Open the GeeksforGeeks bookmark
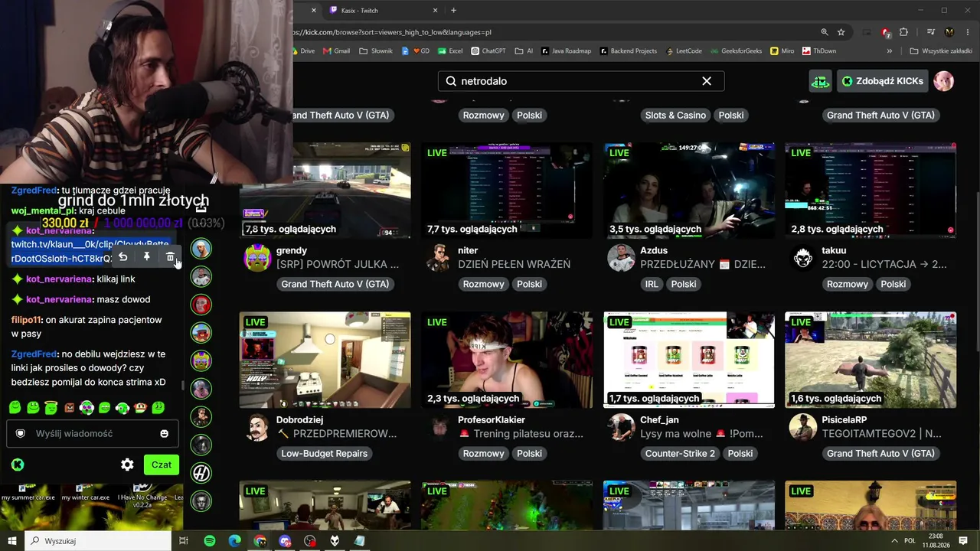Viewport: 980px width, 551px height. click(736, 51)
